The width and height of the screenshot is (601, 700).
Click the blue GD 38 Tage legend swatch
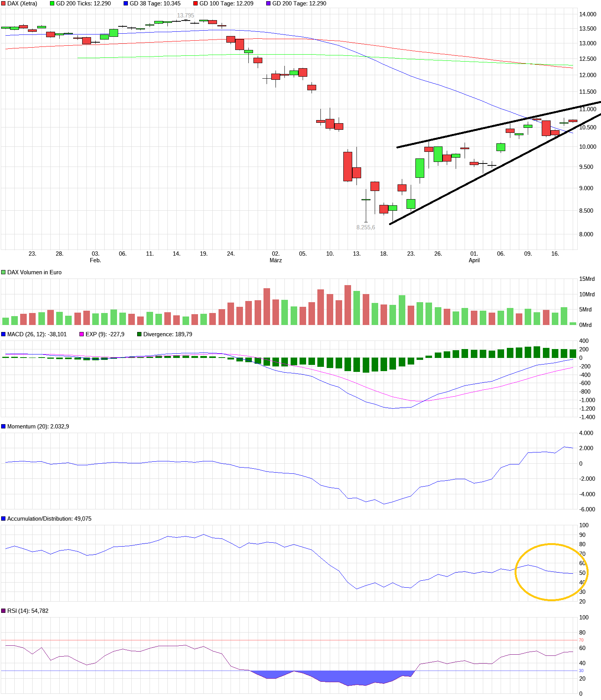pyautogui.click(x=126, y=3)
